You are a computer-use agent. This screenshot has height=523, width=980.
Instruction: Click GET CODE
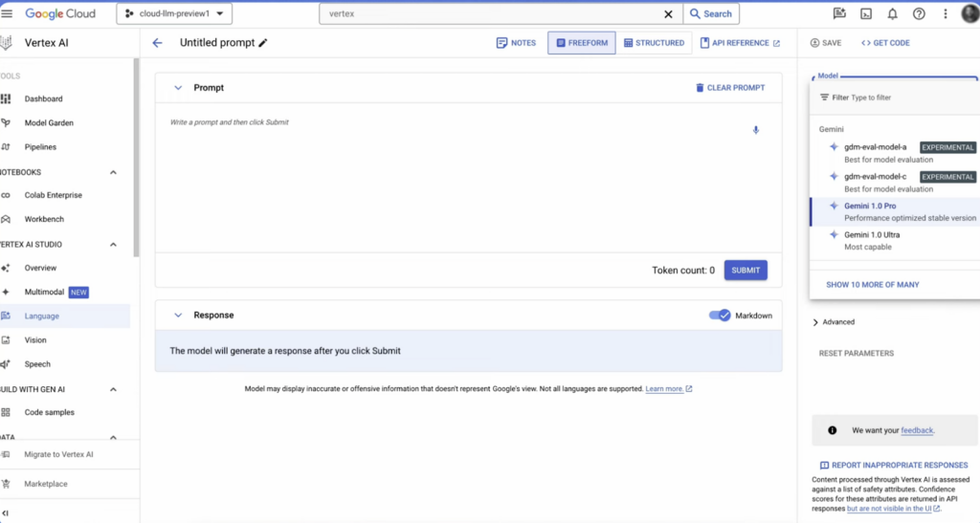pos(885,43)
